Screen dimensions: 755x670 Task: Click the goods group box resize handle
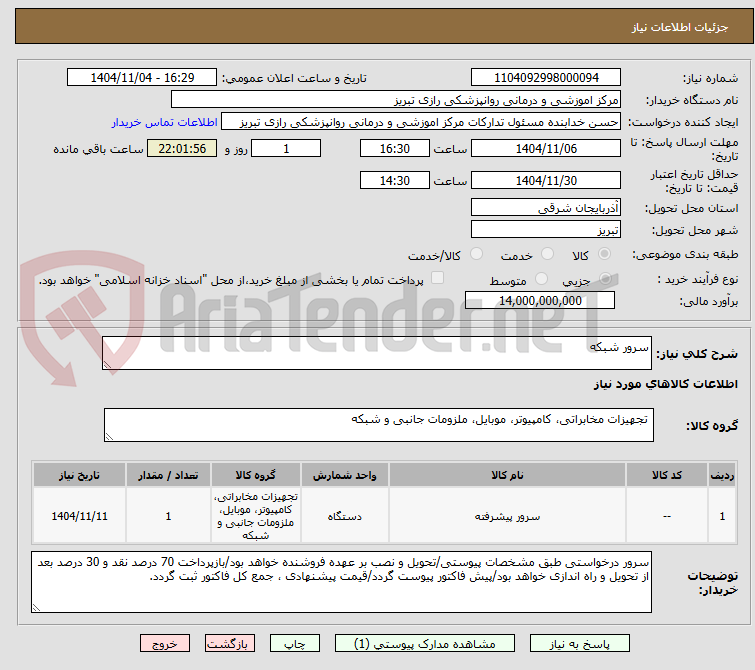pyautogui.click(x=109, y=437)
